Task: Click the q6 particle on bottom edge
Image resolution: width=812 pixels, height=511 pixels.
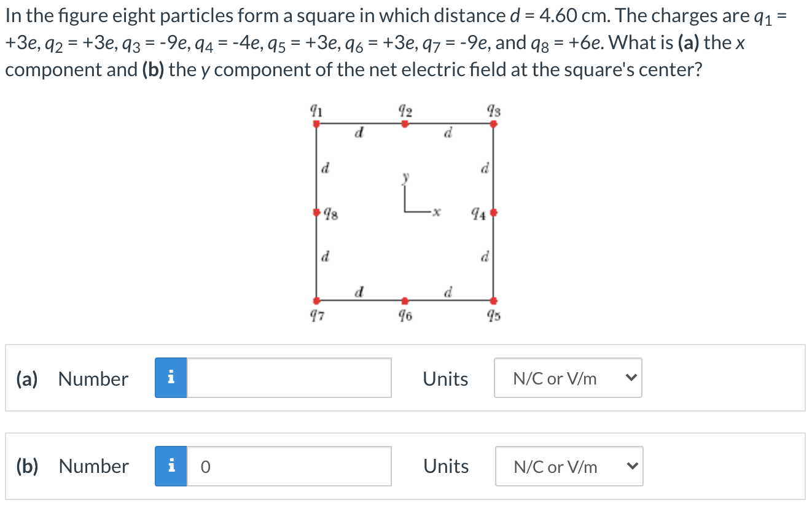Action: pyautogui.click(x=404, y=301)
